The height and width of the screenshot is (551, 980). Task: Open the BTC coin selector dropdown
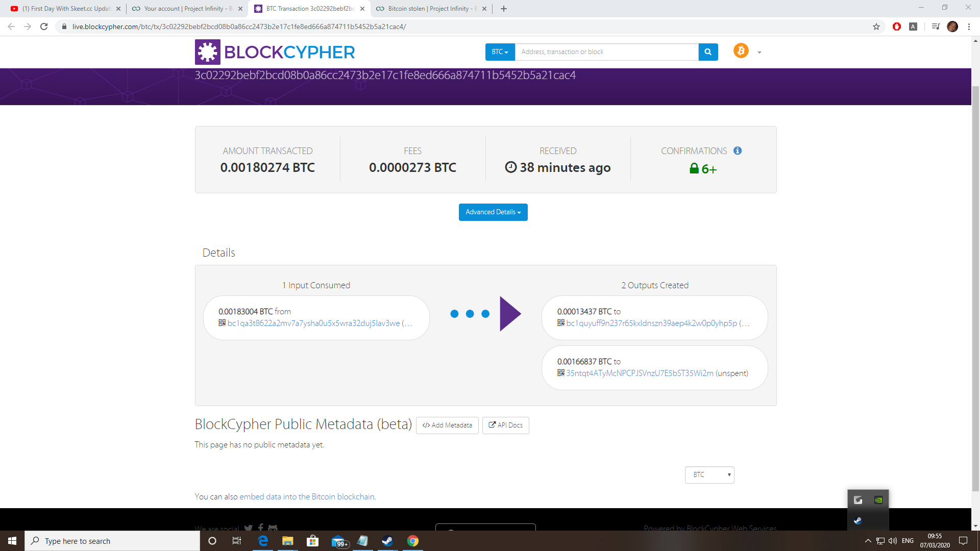click(x=500, y=52)
